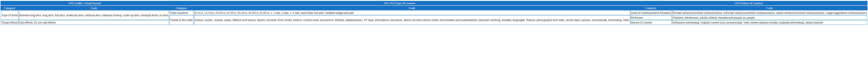Image resolution: width=868 pixels, height=82 pixels.
Task: Select the "Level of communicative formality" cell
Action: (x=651, y=13)
